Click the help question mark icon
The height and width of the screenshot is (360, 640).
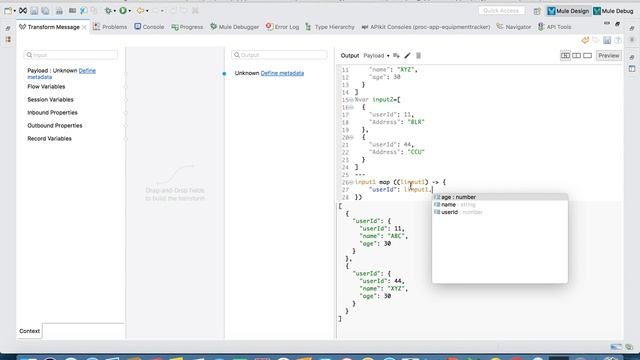618,40
